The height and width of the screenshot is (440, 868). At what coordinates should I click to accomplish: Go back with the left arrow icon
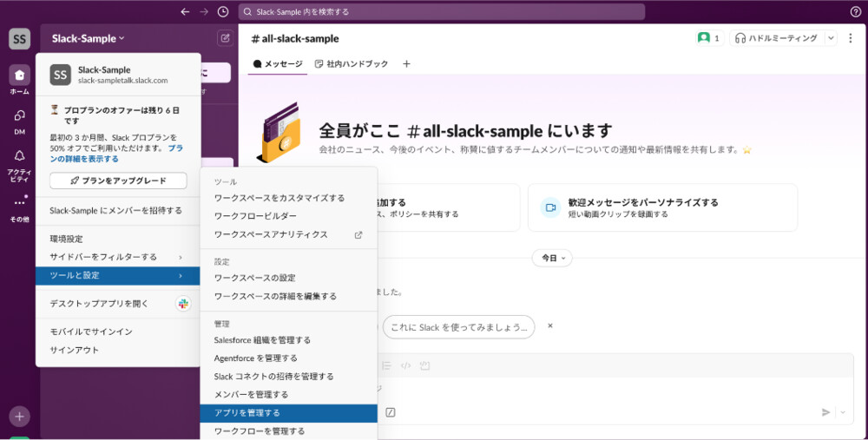185,11
